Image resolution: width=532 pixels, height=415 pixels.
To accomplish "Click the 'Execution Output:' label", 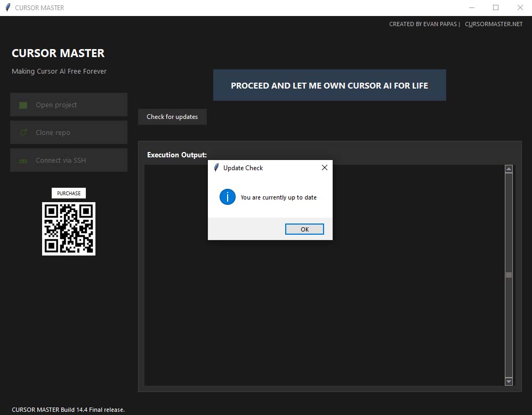I will (x=177, y=155).
